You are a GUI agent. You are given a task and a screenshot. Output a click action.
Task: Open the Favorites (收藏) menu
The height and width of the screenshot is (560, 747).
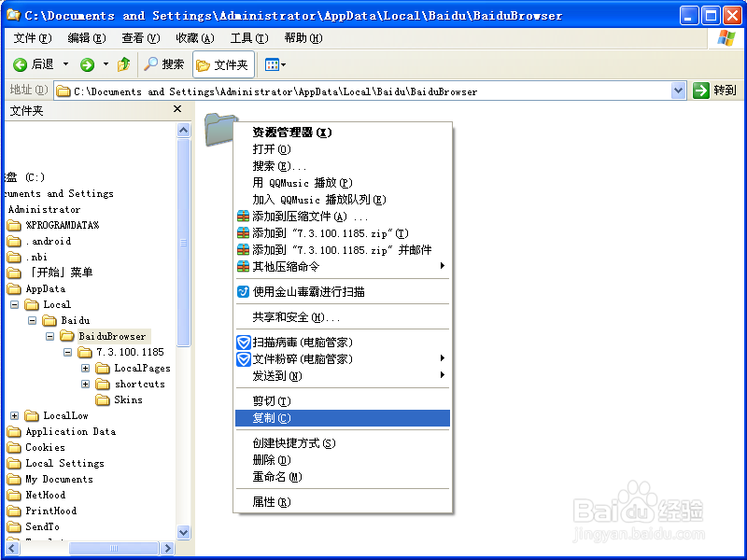click(x=195, y=38)
